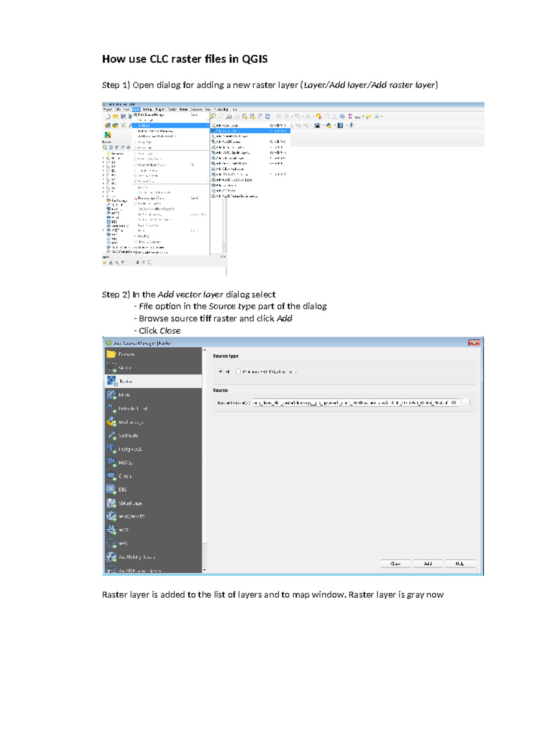Image resolution: width=535 pixels, height=756 pixels.
Task: Open the Processing menu in QGIS
Action: click(x=221, y=109)
